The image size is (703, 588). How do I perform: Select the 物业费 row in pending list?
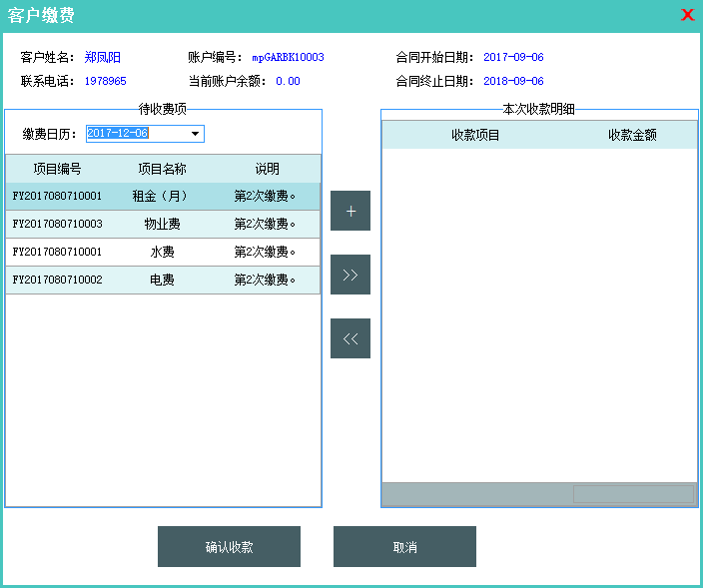162,225
